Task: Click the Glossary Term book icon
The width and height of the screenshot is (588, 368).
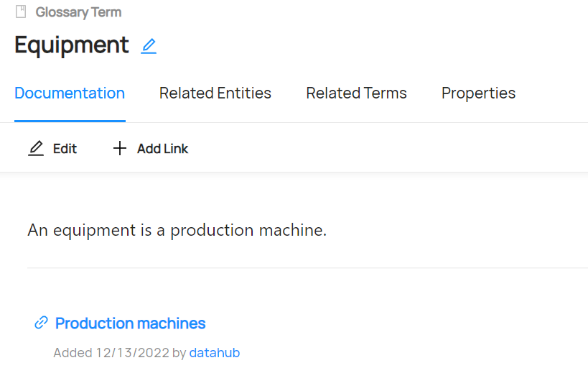Action: click(x=21, y=11)
